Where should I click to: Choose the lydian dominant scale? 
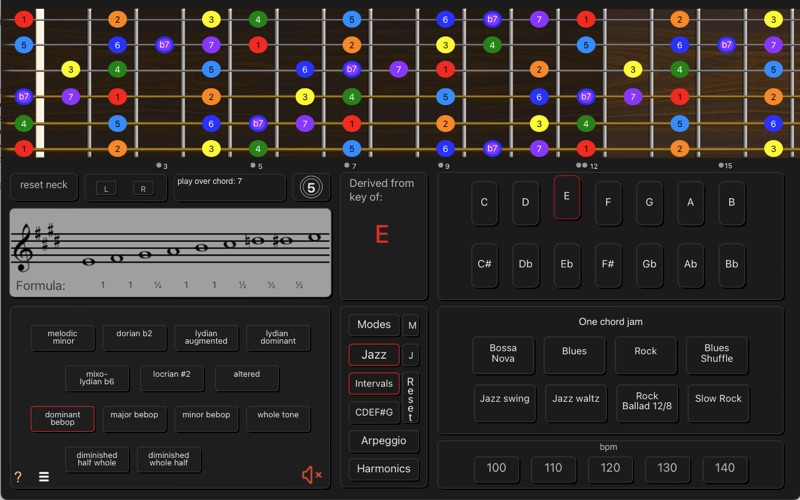[278, 338]
